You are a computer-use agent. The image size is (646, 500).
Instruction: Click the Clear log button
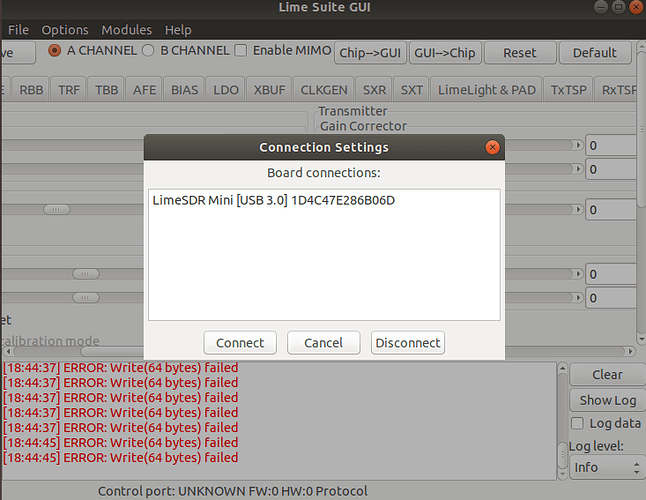pyautogui.click(x=607, y=374)
